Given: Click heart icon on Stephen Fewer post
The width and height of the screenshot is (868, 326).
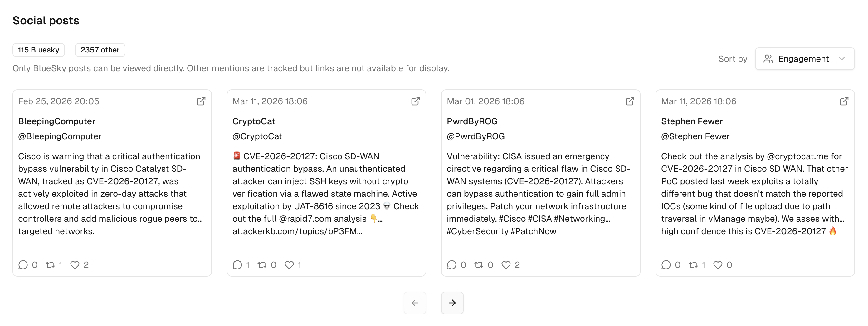Looking at the screenshot, I should point(718,265).
